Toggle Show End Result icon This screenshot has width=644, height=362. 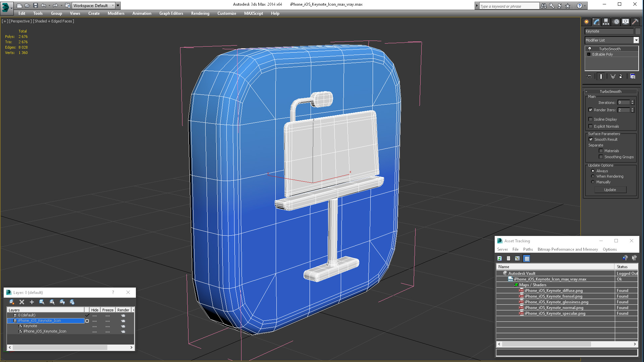(601, 76)
